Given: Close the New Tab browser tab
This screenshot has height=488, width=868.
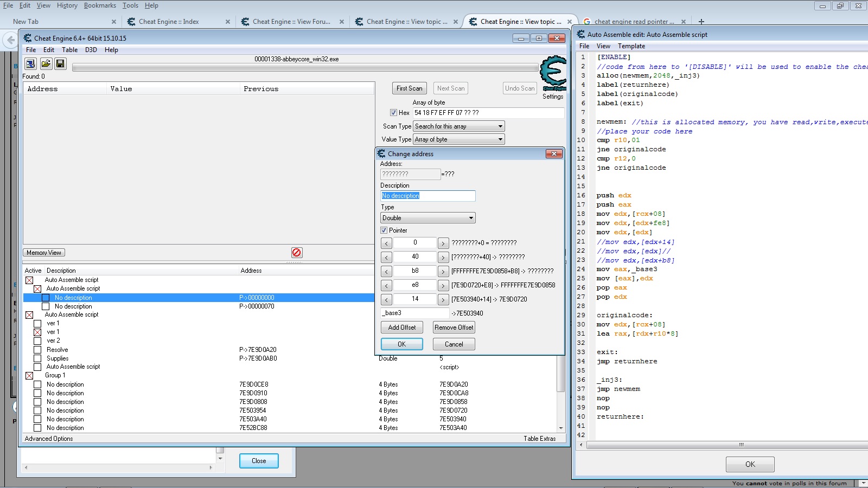Looking at the screenshot, I should [x=113, y=22].
